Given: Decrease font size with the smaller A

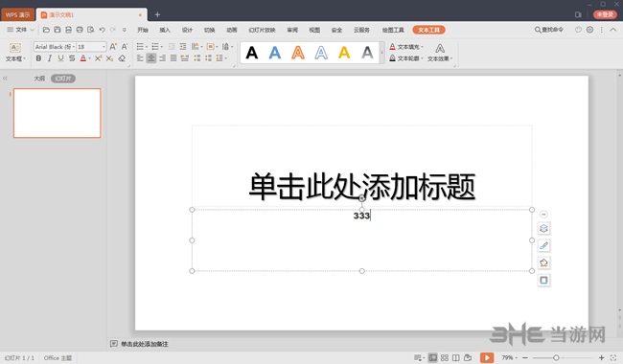Looking at the screenshot, I should coord(125,46).
